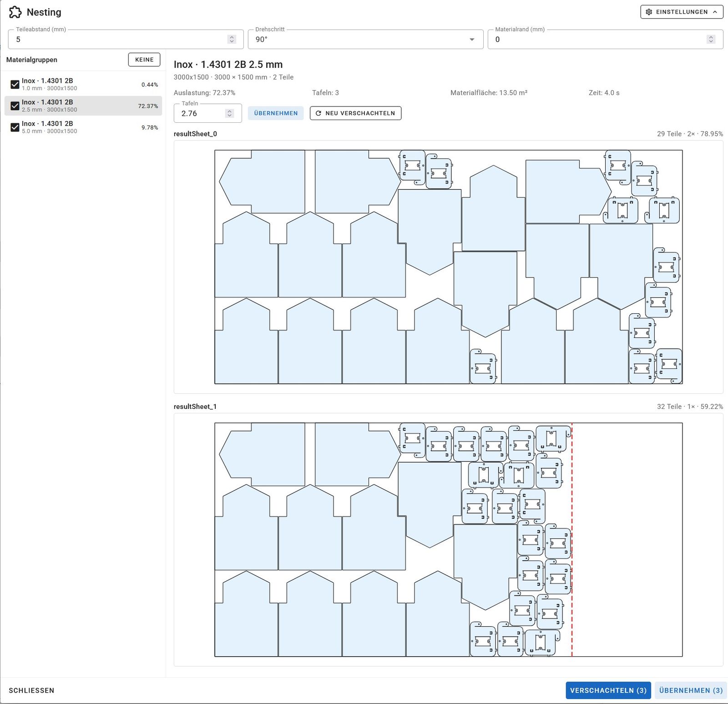This screenshot has height=704, width=728.
Task: Focus the Teileabstand (mm) input field
Action: point(126,40)
